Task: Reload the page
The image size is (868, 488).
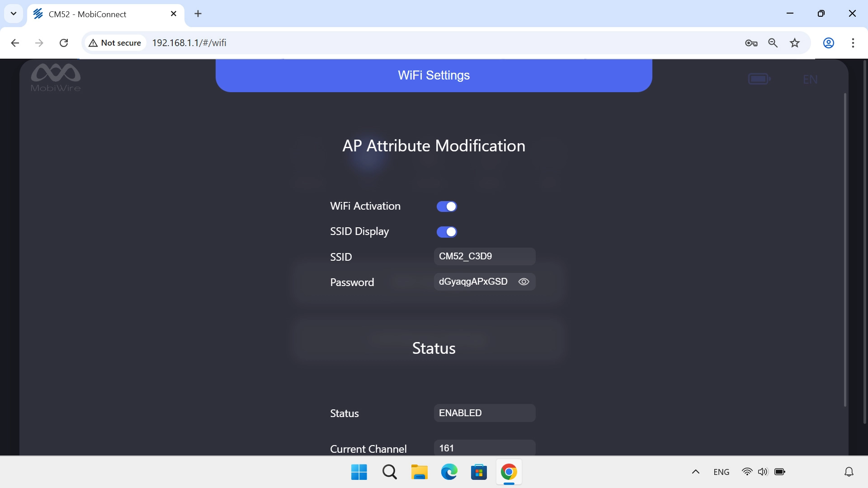Action: click(64, 43)
